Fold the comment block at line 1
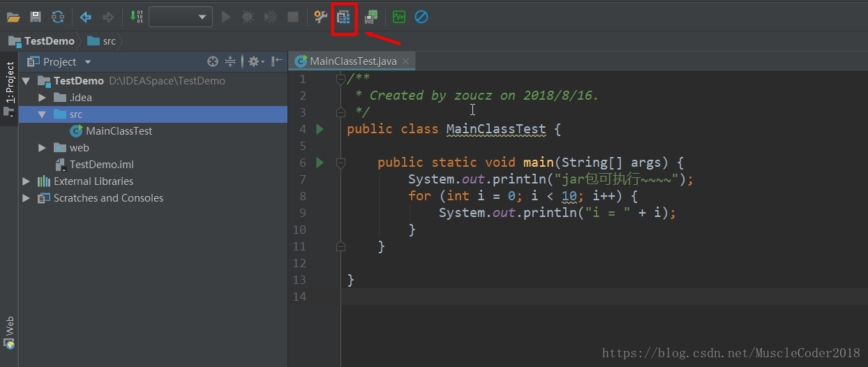The image size is (868, 367). click(x=341, y=79)
